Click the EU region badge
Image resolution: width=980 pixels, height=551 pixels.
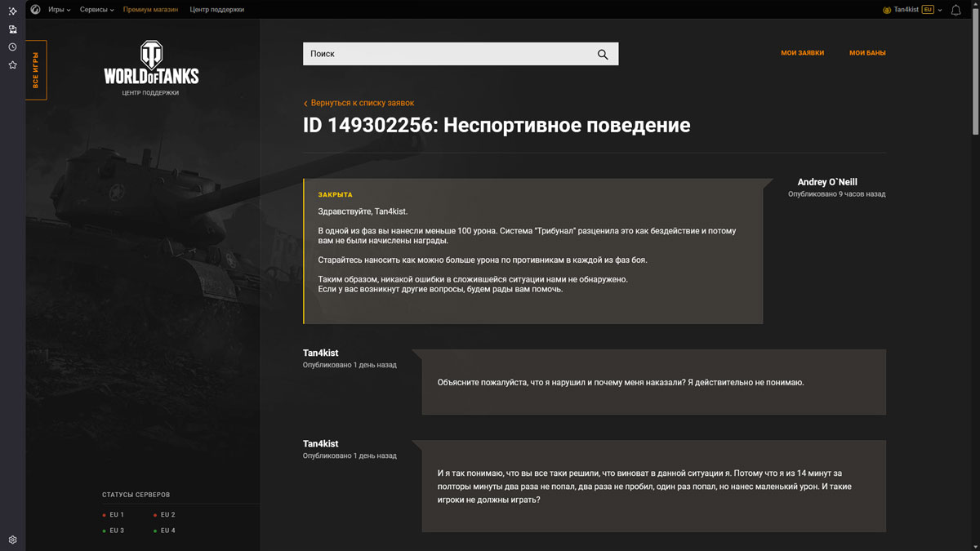coord(928,10)
